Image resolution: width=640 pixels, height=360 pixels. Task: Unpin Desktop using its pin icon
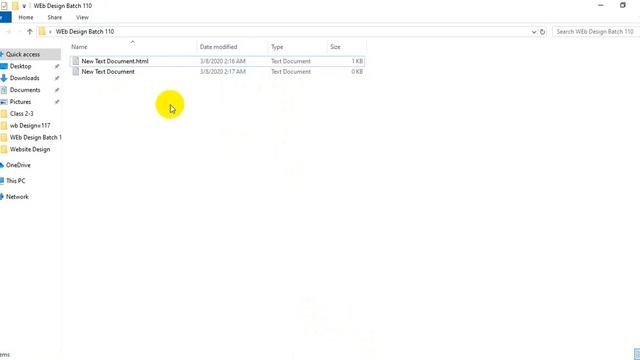point(57,66)
